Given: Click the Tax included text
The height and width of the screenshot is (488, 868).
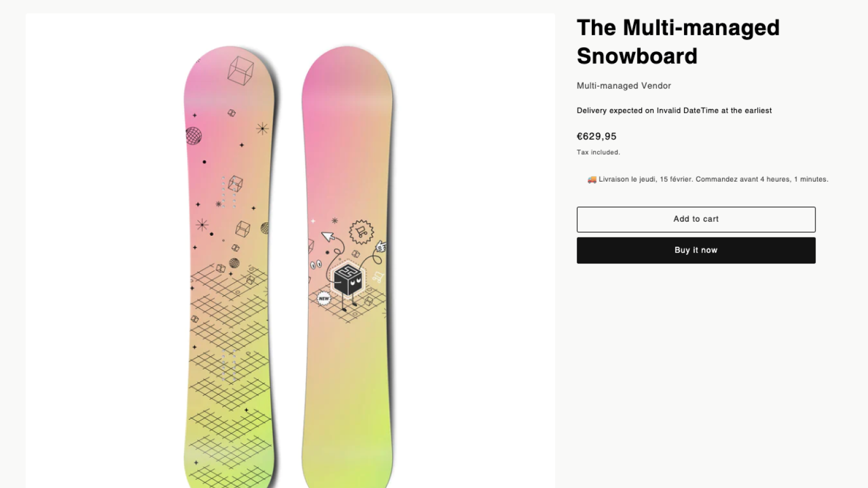Looking at the screenshot, I should [x=598, y=152].
